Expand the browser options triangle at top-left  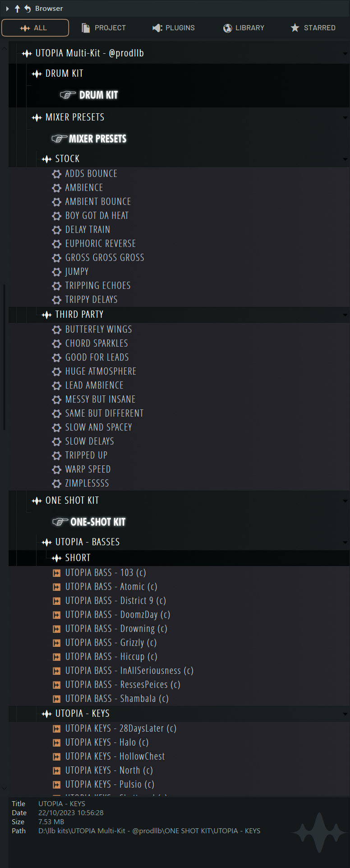pos(7,9)
